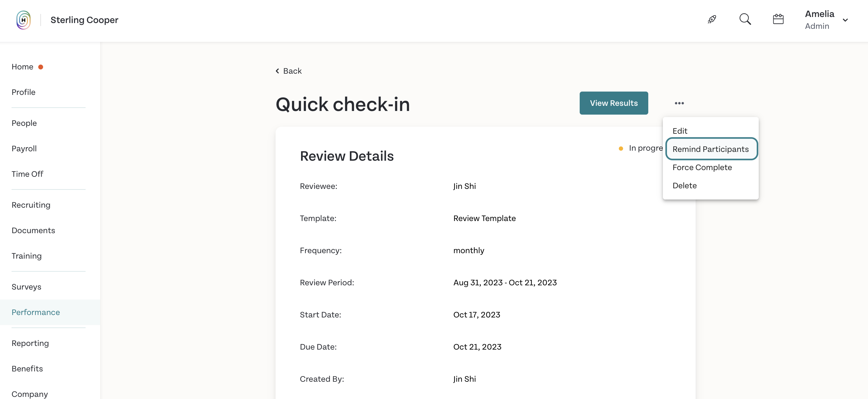This screenshot has width=868, height=399.
Task: Click the Template: field label
Action: (x=318, y=218)
